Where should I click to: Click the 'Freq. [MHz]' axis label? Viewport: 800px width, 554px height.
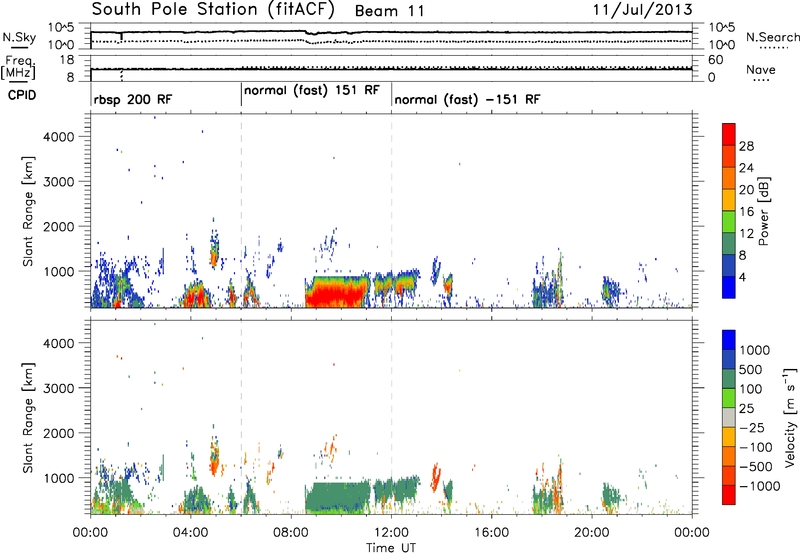(18, 68)
